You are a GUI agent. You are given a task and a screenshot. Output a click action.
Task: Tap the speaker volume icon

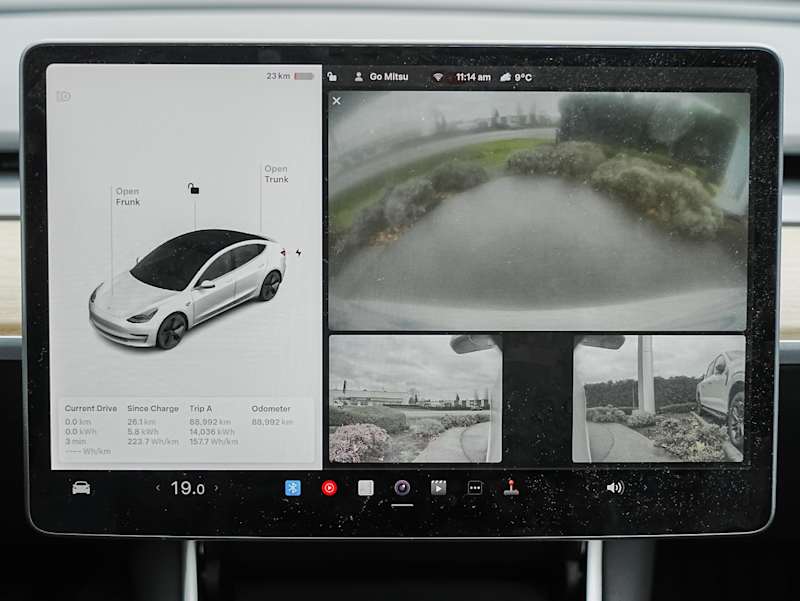pyautogui.click(x=615, y=488)
